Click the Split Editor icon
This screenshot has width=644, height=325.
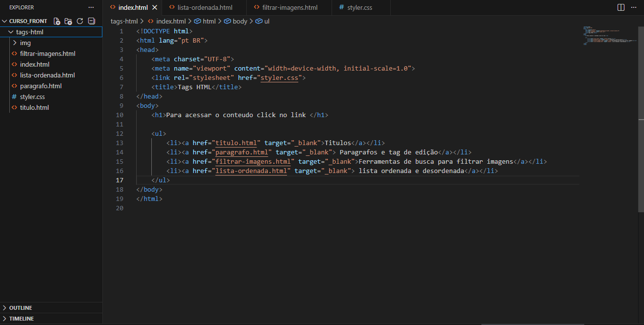tap(620, 7)
